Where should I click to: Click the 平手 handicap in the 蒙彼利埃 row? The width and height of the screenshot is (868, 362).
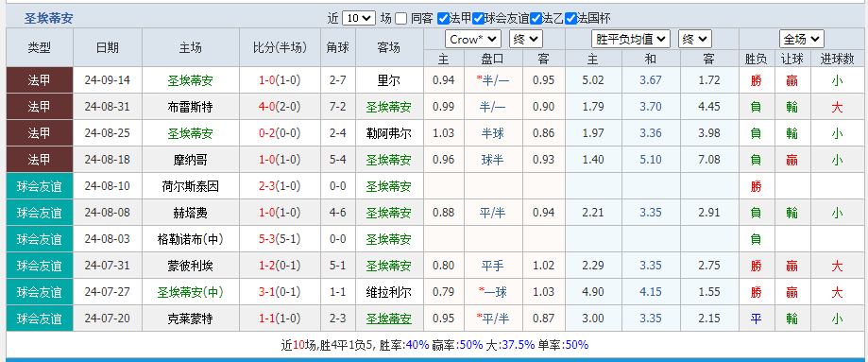pos(493,267)
